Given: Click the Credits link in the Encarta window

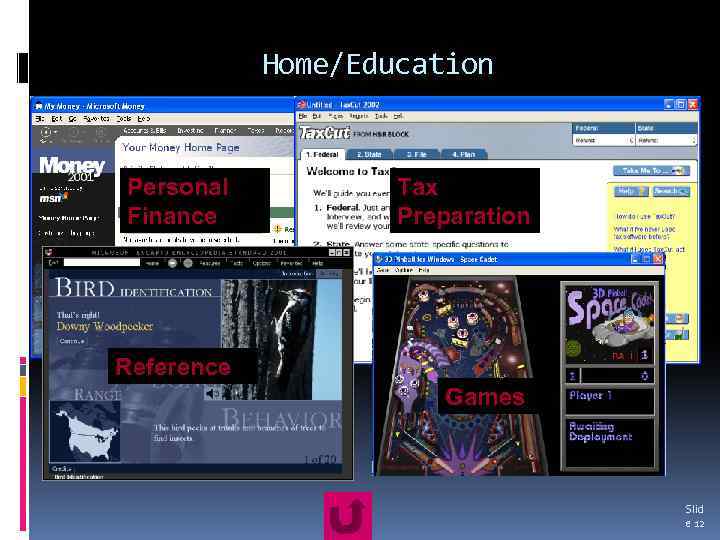Looking at the screenshot, I should [x=62, y=469].
